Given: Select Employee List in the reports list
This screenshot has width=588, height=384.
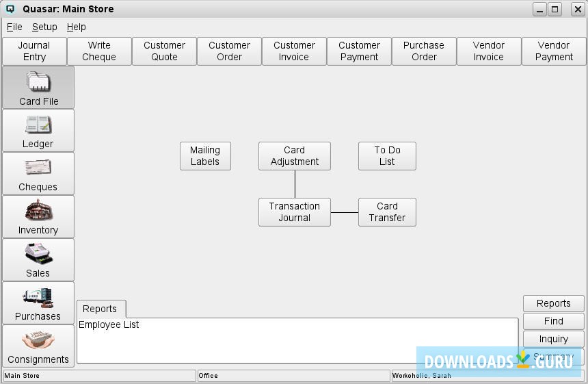Looking at the screenshot, I should click(109, 324).
